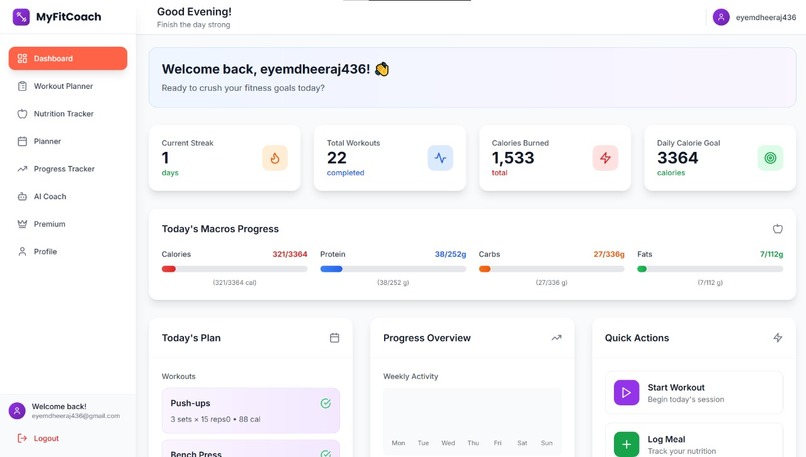806x457 pixels.
Task: Click the "7/112g" fats value
Action: pyautogui.click(x=772, y=254)
